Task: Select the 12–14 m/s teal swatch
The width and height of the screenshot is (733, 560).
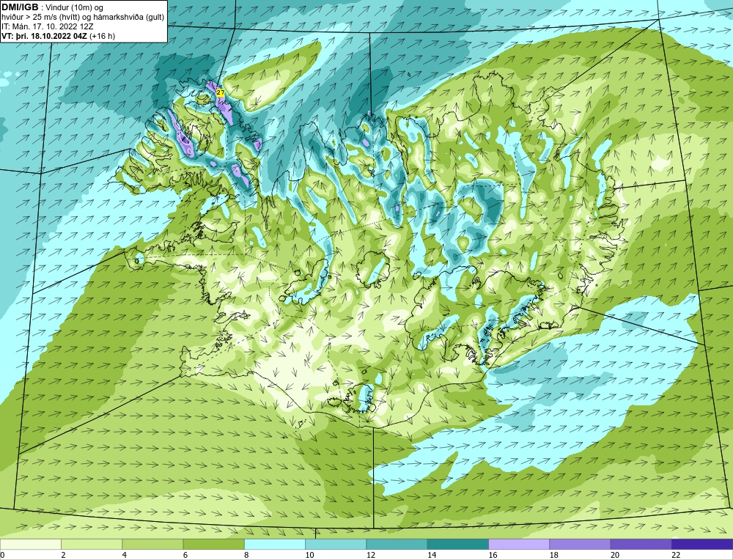Action: (x=397, y=544)
